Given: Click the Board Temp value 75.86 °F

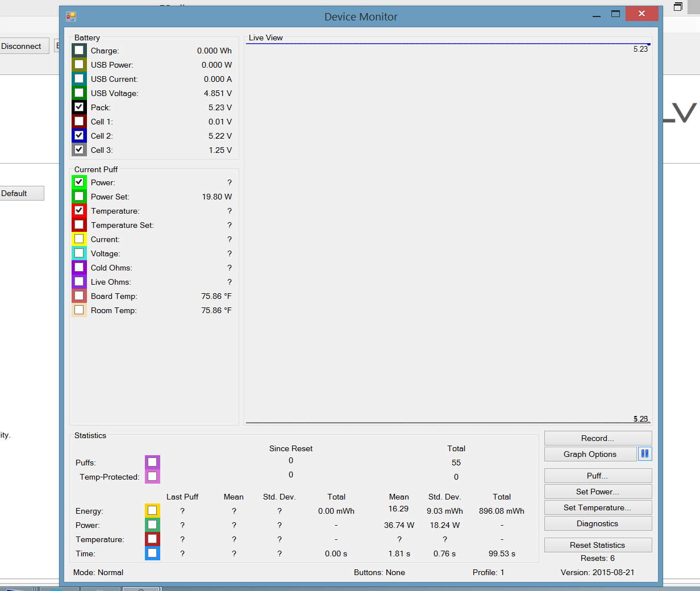Looking at the screenshot, I should 216,296.
